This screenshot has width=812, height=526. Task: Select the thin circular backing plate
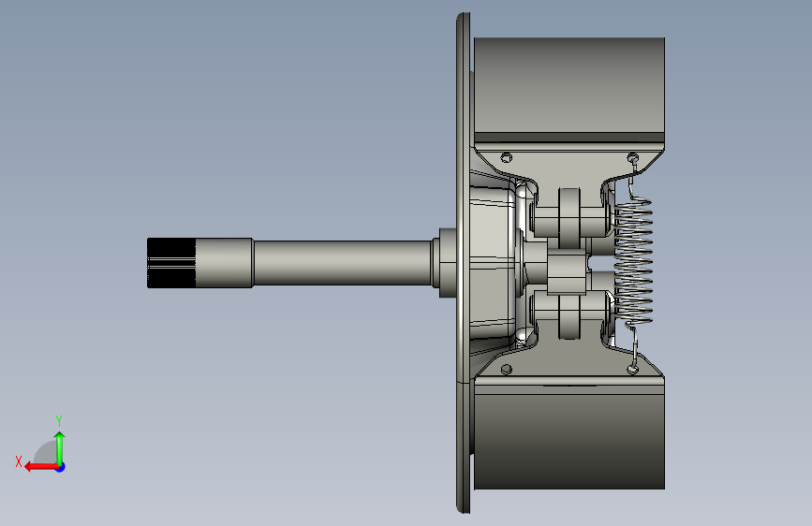(x=463, y=263)
